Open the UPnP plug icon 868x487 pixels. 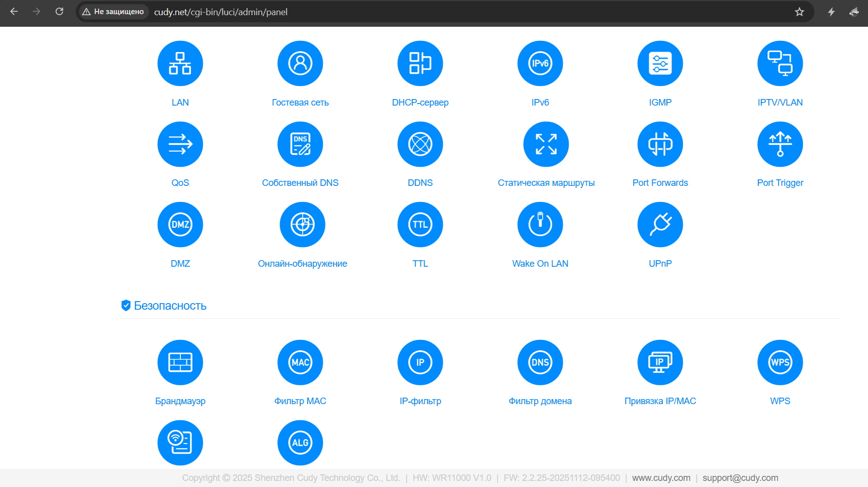coord(660,225)
